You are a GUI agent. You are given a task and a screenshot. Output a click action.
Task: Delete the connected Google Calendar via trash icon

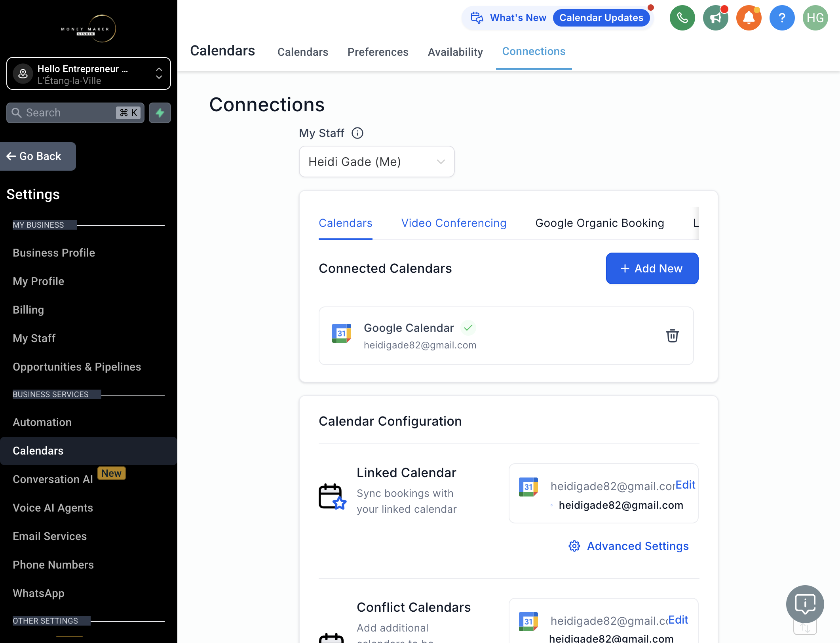tap(672, 336)
